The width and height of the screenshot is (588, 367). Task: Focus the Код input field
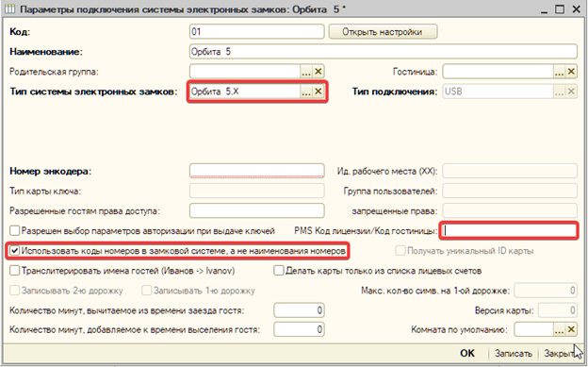[256, 31]
